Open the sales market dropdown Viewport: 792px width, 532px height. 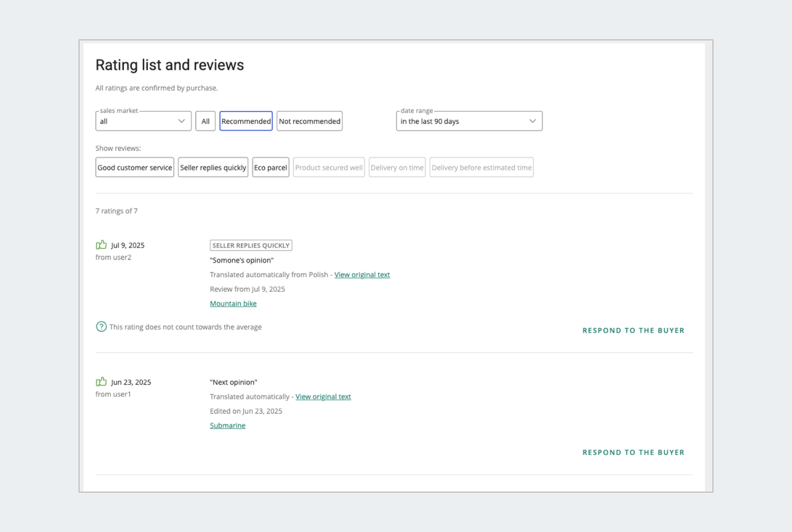(x=143, y=121)
